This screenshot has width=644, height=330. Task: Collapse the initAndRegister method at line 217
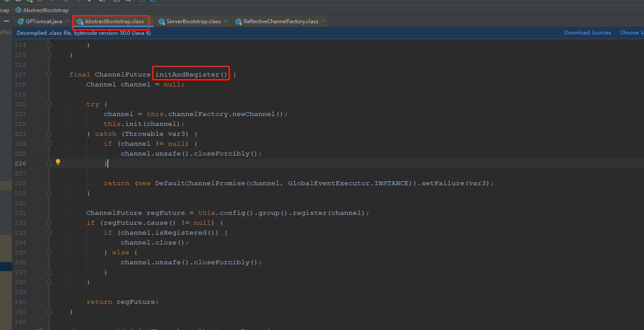point(49,75)
